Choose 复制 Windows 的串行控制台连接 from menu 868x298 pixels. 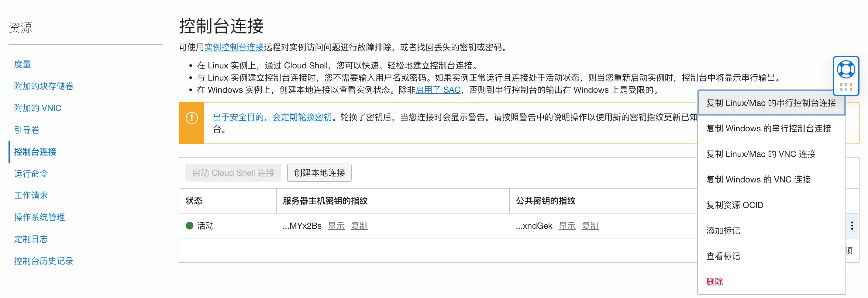coord(768,128)
